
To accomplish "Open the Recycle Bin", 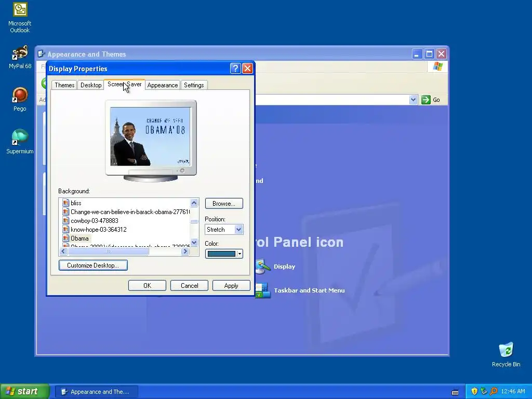I will pos(506,355).
